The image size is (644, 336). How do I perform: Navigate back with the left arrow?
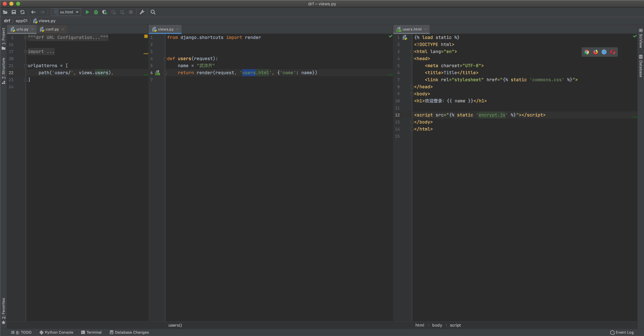pyautogui.click(x=34, y=12)
